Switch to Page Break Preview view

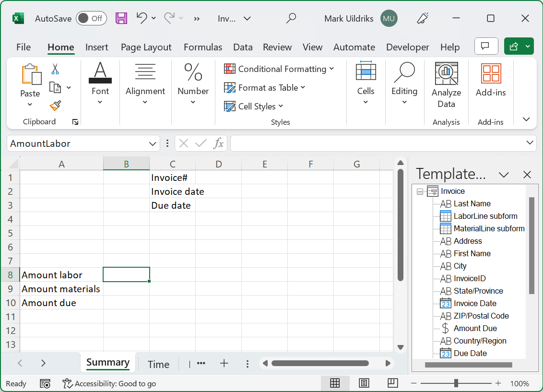[392, 383]
